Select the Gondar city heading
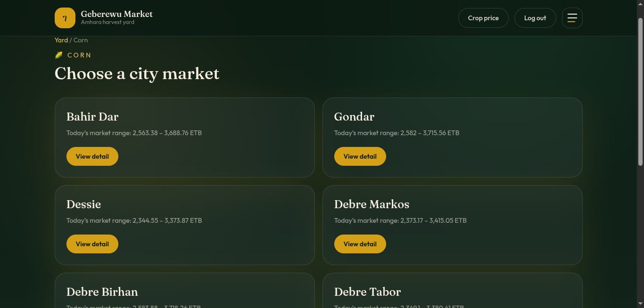Image resolution: width=644 pixels, height=308 pixels. 355,117
